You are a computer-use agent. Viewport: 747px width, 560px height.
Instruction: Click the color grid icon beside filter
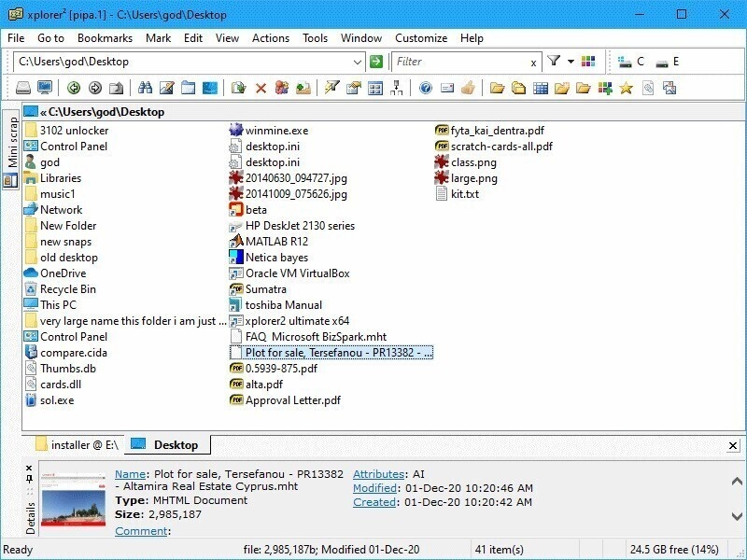click(x=587, y=62)
